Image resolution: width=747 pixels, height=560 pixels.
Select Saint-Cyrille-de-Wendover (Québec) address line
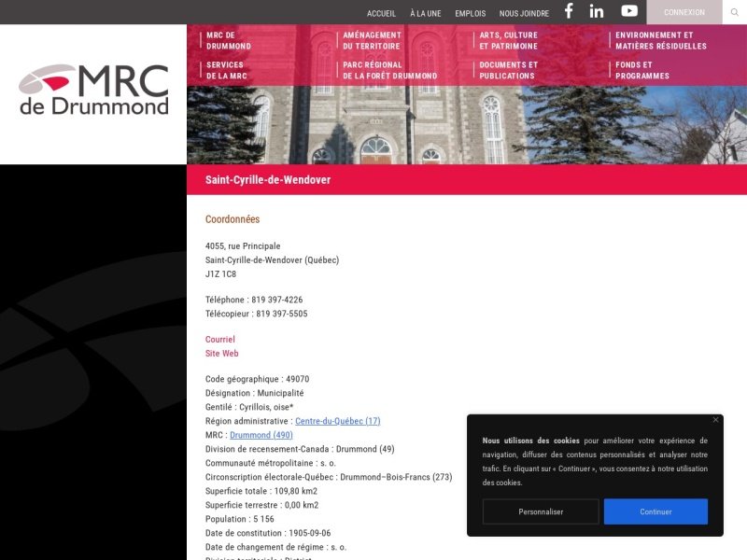(x=272, y=260)
